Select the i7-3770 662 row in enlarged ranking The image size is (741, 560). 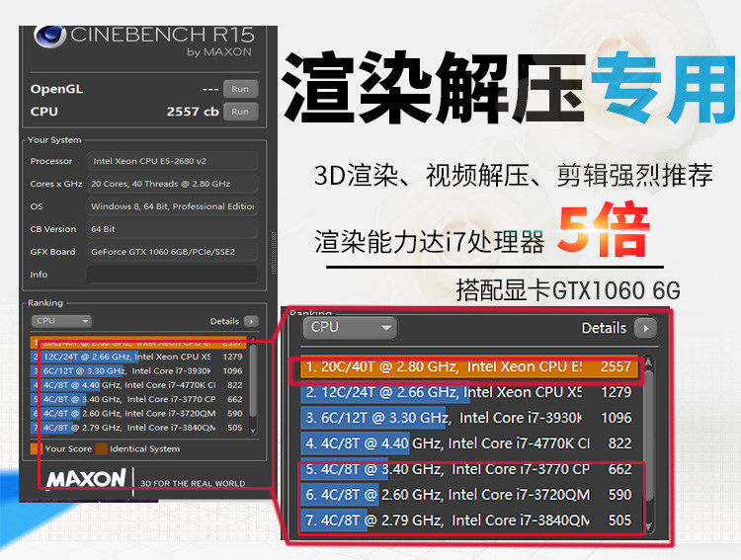pos(469,469)
